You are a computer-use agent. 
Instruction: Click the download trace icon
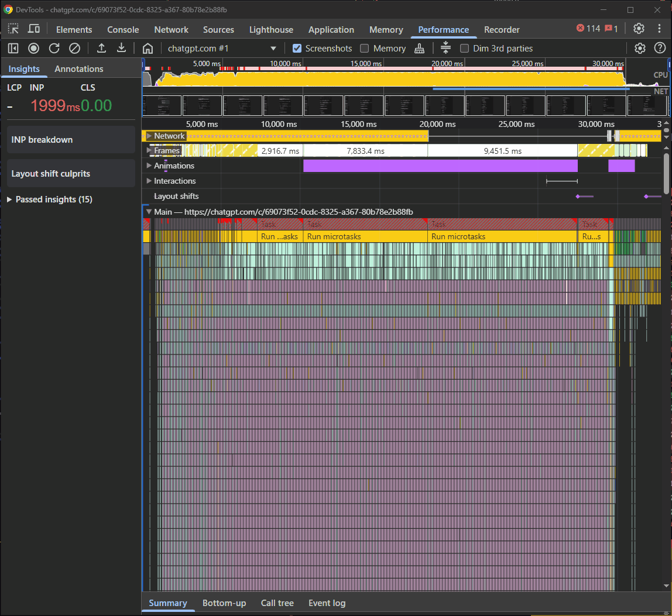(x=121, y=49)
